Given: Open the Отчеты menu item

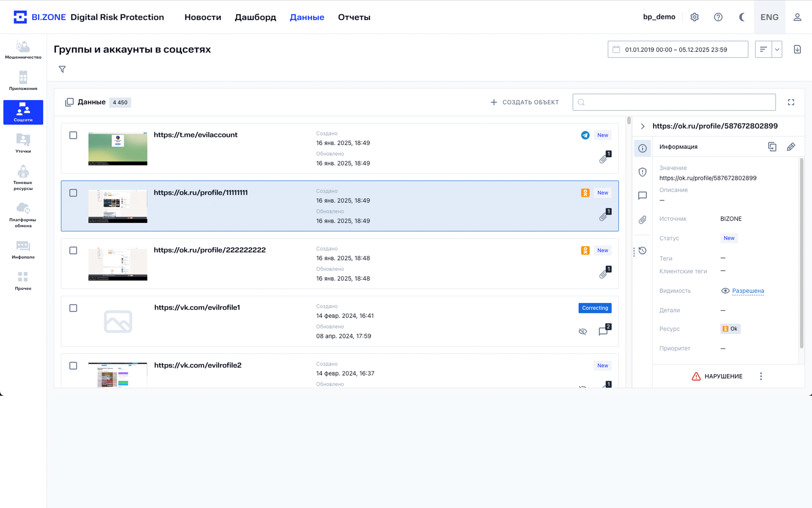Looking at the screenshot, I should 354,17.
